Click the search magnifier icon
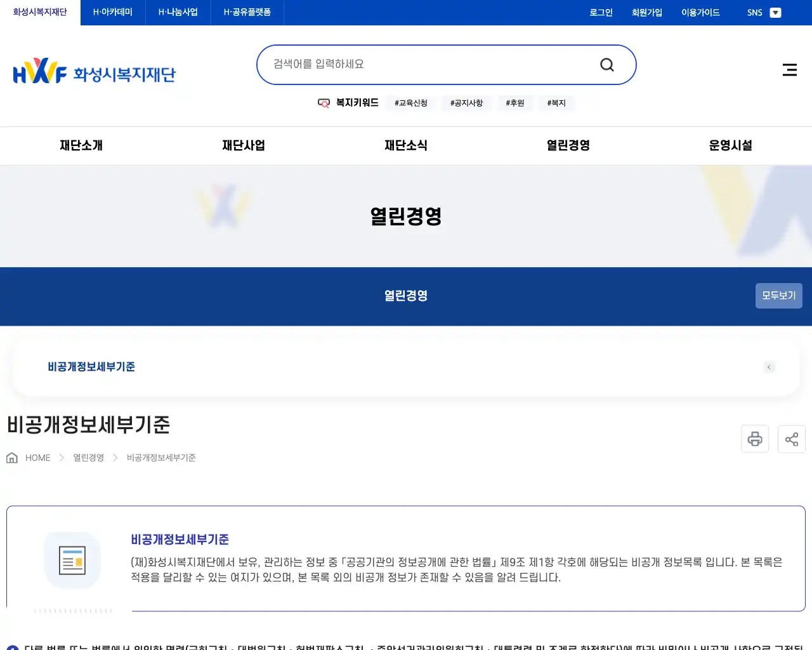Viewport: 812px width, 650px height. click(606, 64)
